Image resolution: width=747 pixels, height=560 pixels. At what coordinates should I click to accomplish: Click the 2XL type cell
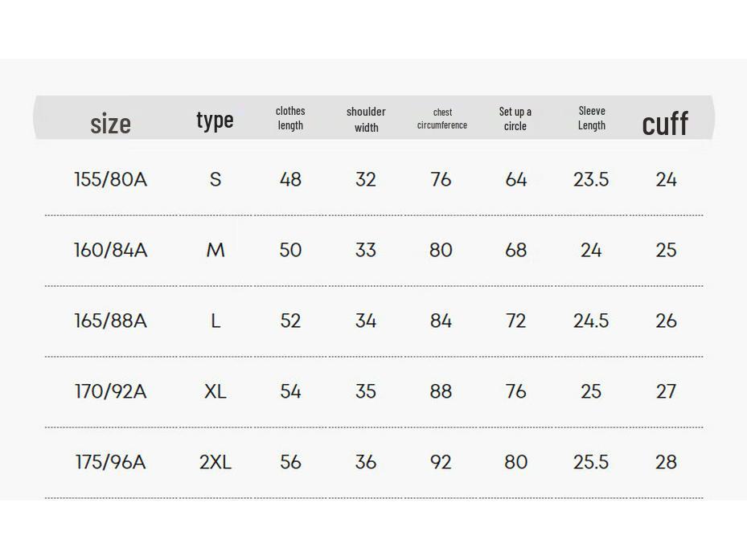click(x=215, y=462)
